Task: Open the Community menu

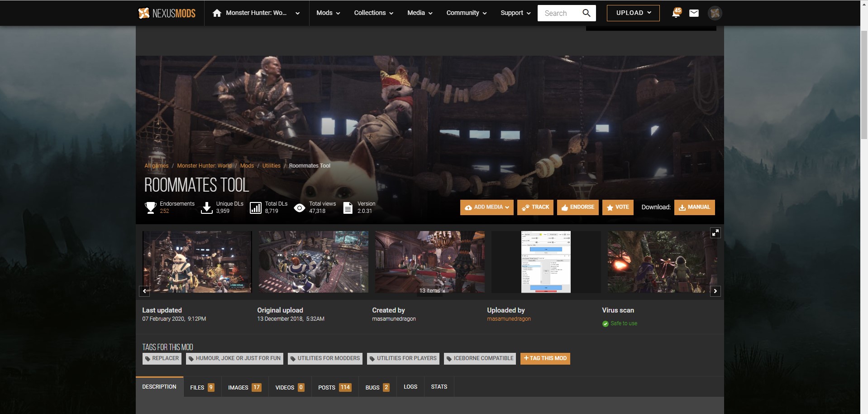Action: coord(467,13)
